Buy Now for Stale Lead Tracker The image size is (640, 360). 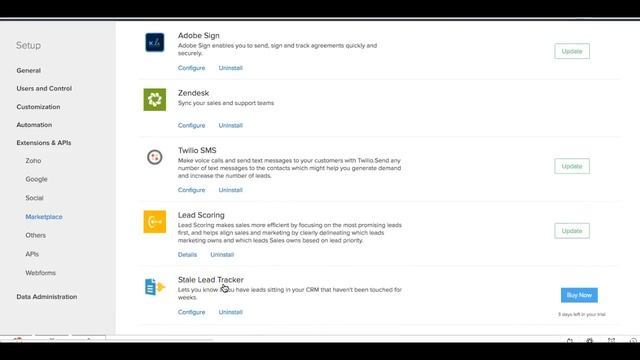[579, 295]
